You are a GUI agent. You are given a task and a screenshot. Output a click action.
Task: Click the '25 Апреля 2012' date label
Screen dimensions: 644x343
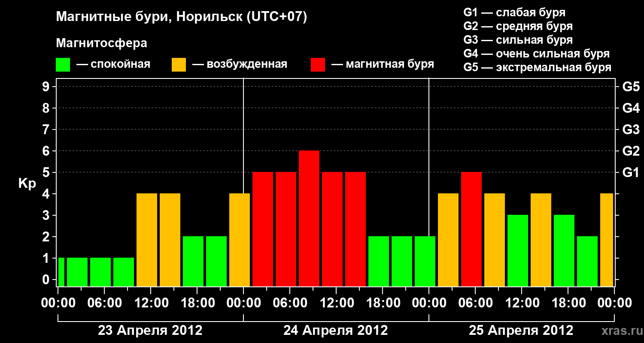[521, 330]
